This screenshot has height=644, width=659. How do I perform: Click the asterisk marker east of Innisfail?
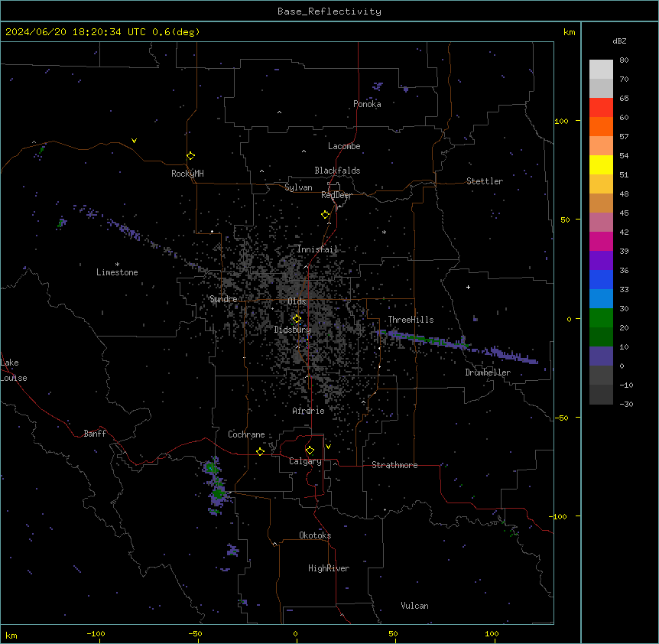coord(384,232)
